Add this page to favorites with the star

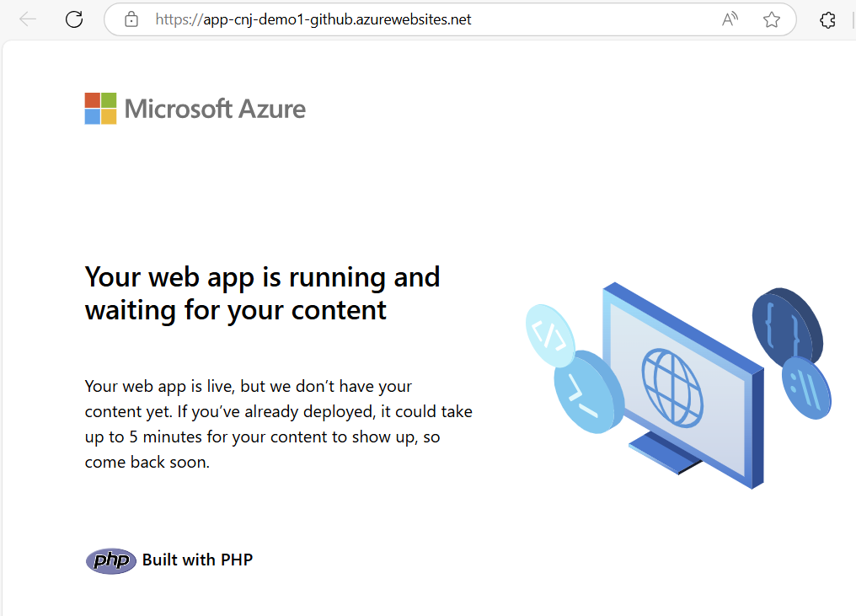pos(771,19)
